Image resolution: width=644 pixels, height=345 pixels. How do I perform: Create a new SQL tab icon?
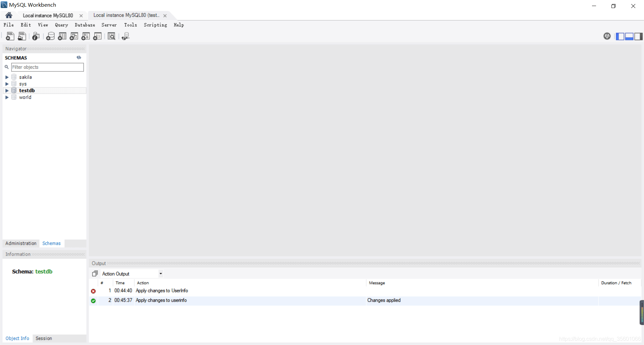[x=10, y=36]
